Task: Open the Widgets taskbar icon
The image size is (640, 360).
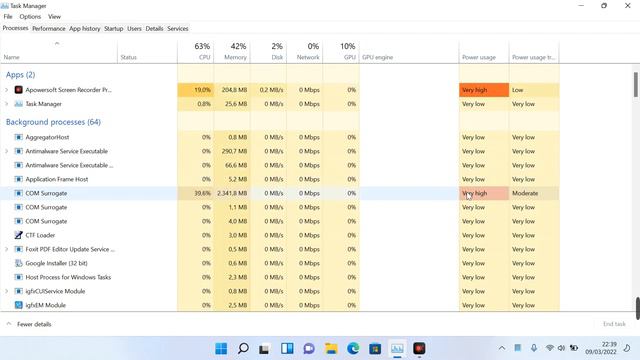Action: pos(287,349)
